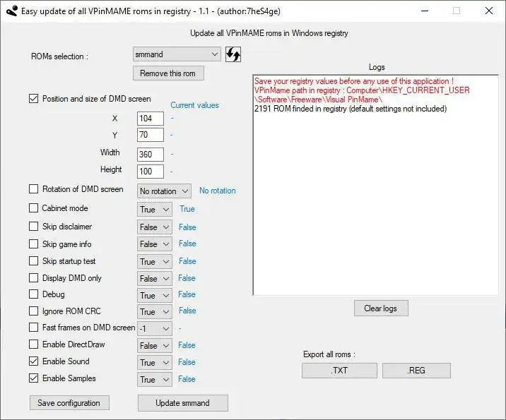Image resolution: width=506 pixels, height=420 pixels.
Task: Open the Skip startup test dropdown
Action: tap(155, 261)
